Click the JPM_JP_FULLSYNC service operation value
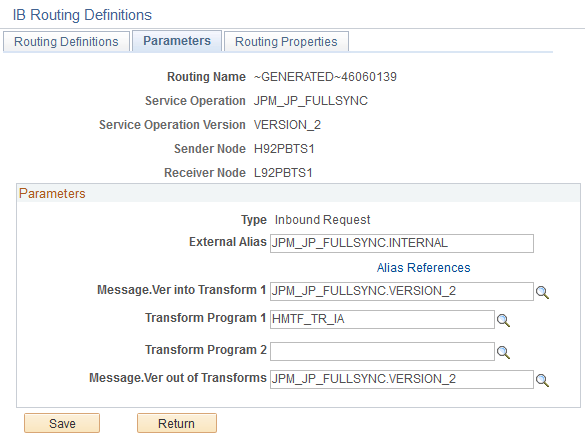 (310, 101)
